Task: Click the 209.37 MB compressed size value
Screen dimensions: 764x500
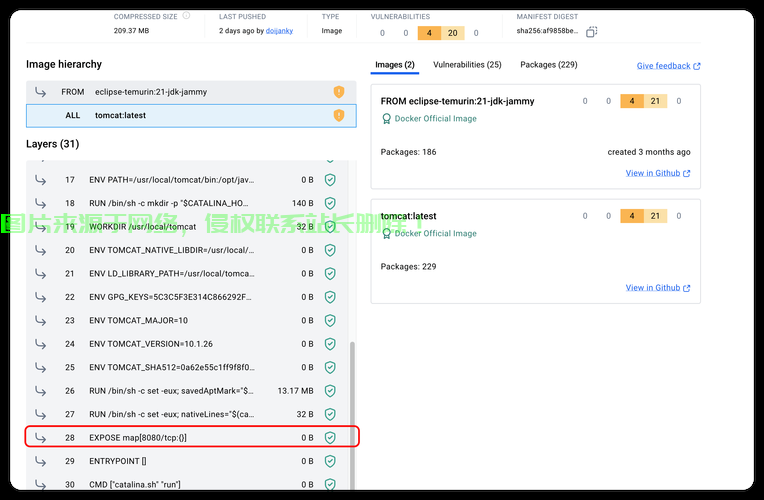Action: (132, 31)
